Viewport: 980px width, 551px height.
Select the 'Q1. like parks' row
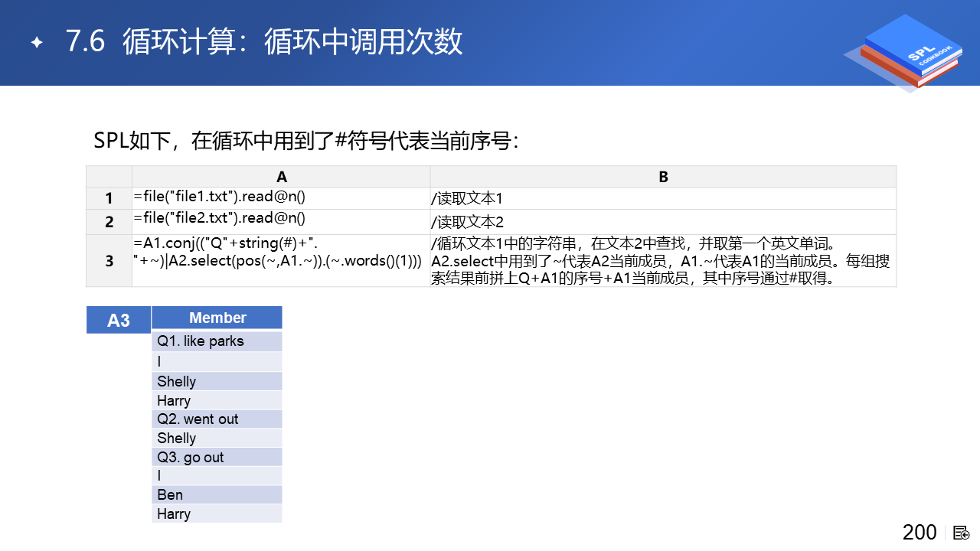tap(217, 341)
